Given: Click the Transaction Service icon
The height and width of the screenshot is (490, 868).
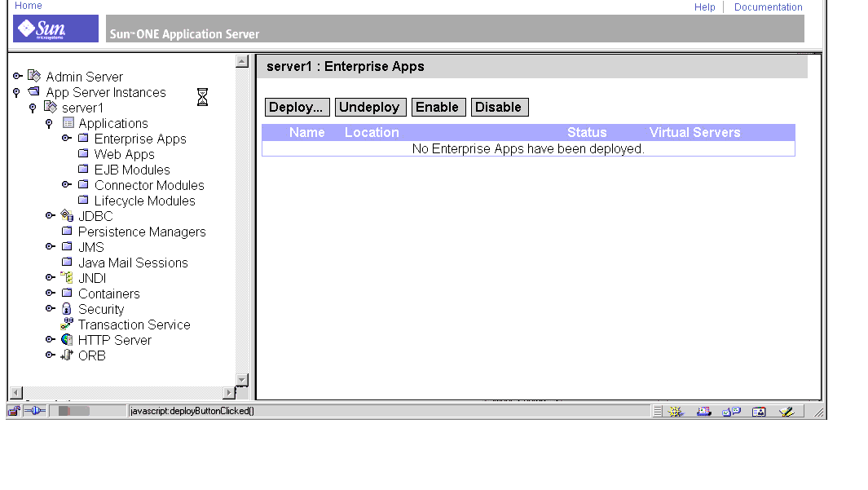Looking at the screenshot, I should tap(67, 324).
